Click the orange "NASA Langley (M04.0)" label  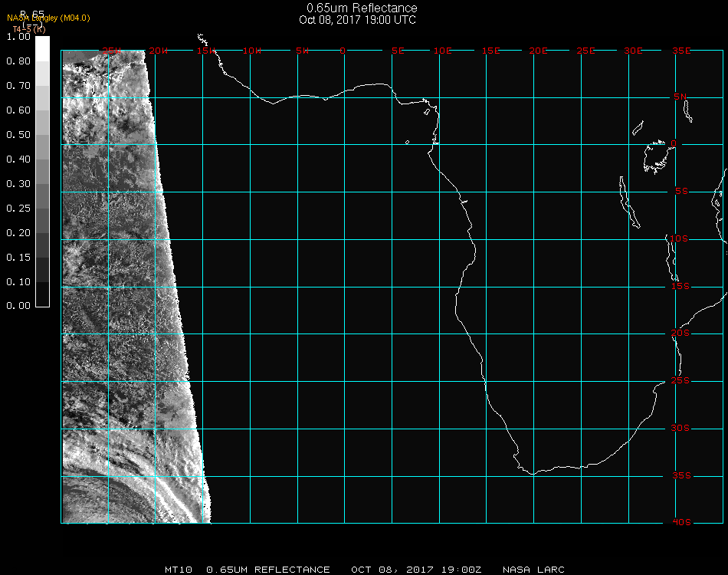(48, 18)
